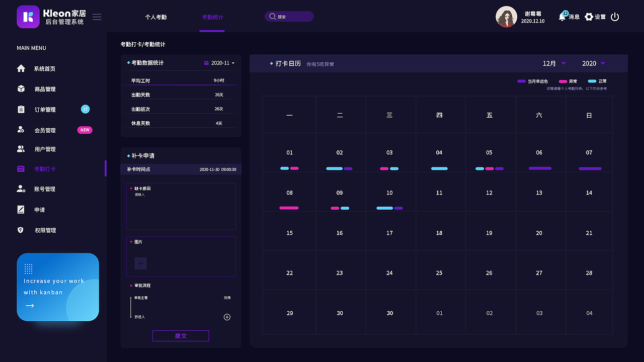
Task: Toggle the hamburger menu beside the logo
Action: point(97,17)
